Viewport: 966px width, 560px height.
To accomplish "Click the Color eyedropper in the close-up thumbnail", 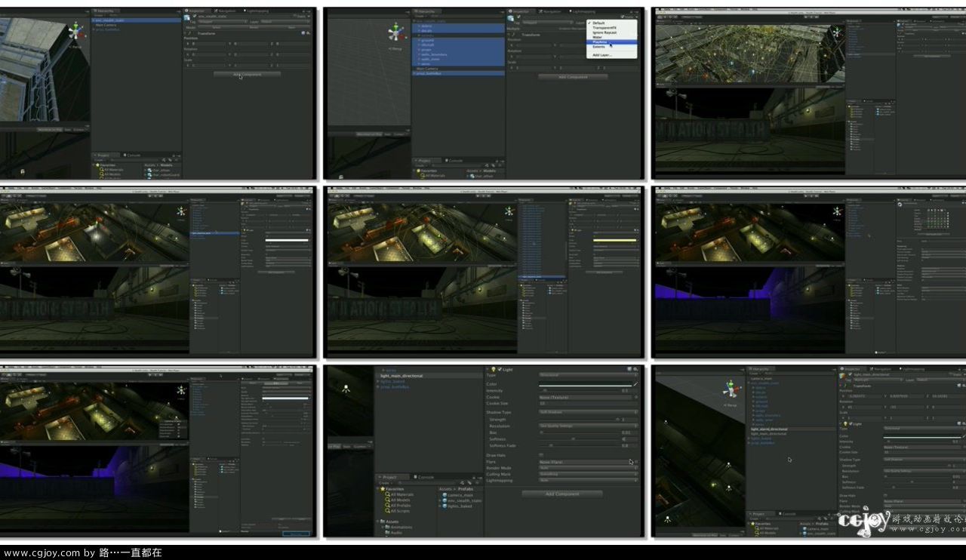I will 635,384.
